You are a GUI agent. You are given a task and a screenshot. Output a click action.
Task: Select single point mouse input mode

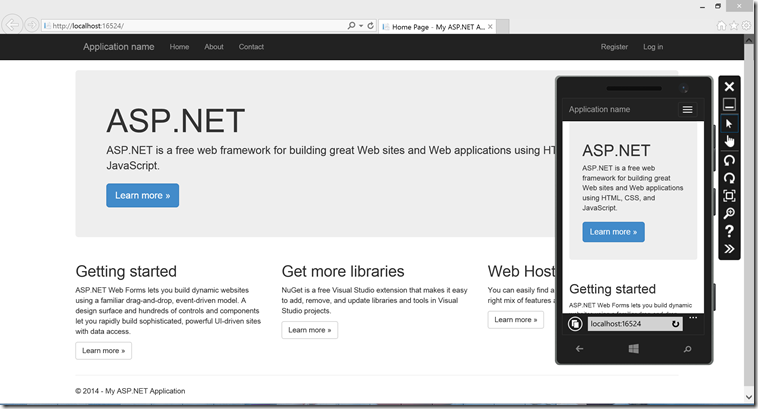point(729,124)
